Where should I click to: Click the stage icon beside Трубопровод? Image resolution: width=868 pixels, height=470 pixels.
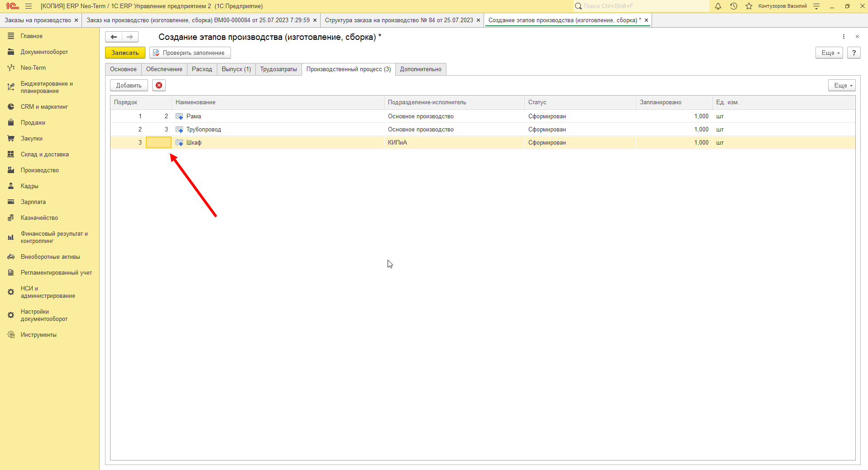[179, 130]
